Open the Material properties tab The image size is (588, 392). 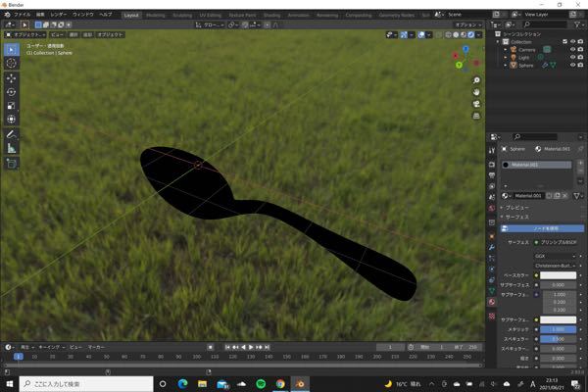click(x=492, y=302)
